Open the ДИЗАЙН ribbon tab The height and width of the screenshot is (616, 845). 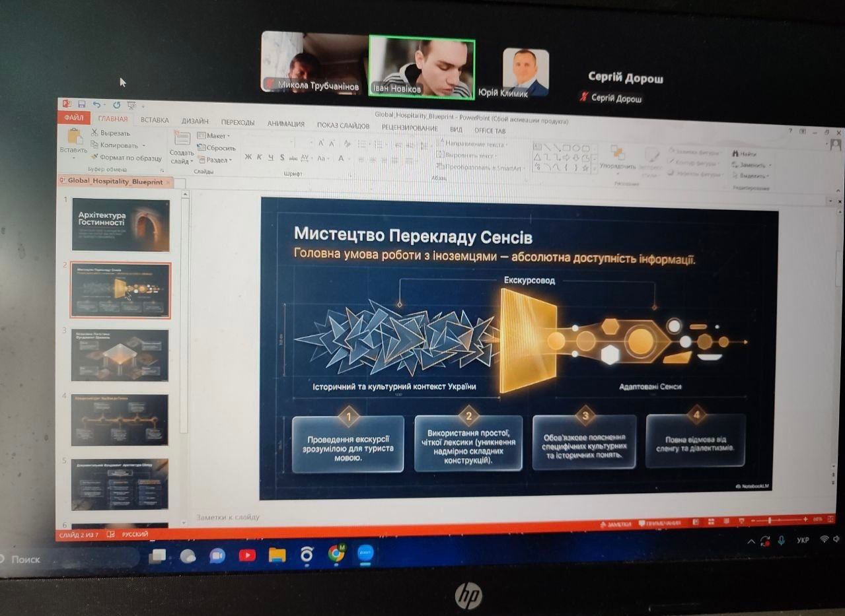click(x=195, y=121)
